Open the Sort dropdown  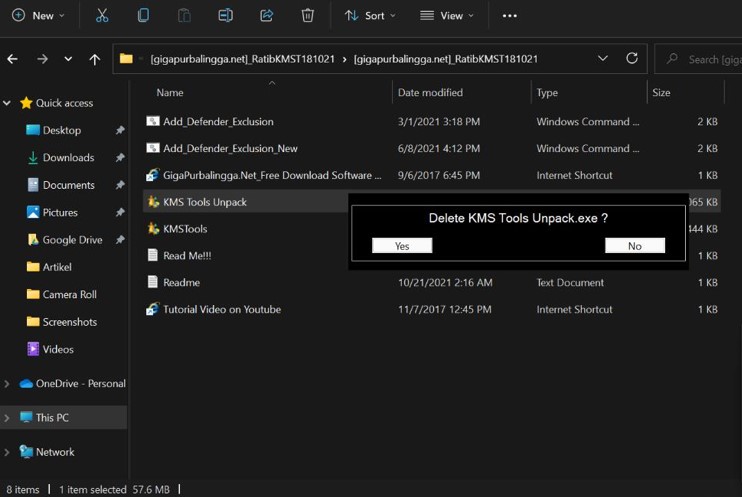pos(370,16)
